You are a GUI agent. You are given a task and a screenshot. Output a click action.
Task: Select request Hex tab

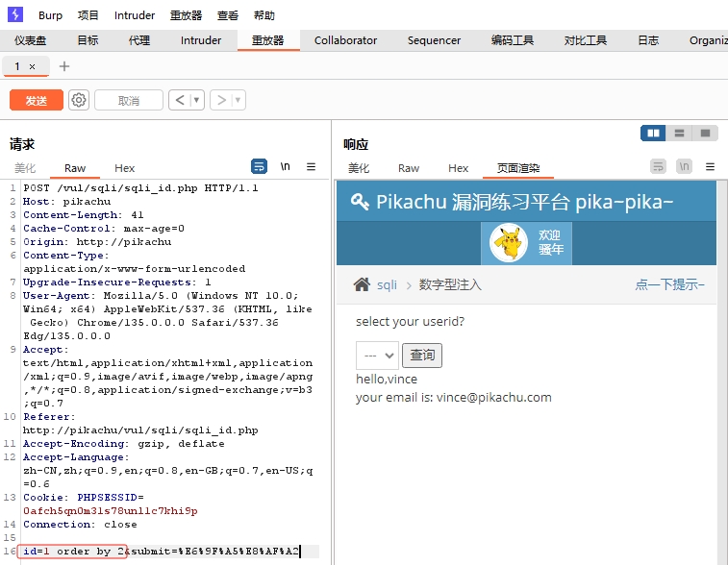[124, 168]
